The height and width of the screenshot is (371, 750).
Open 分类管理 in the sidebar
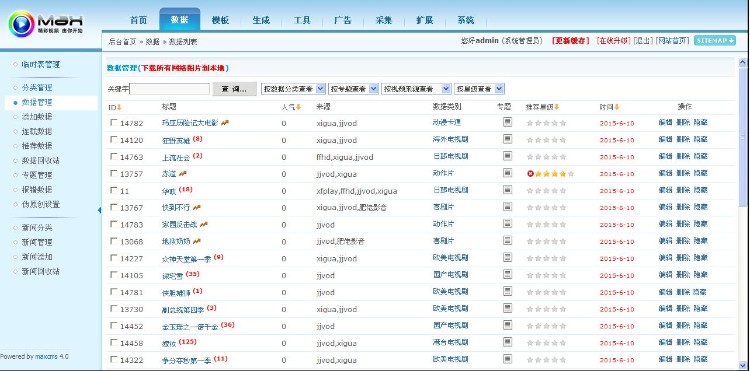pos(37,88)
